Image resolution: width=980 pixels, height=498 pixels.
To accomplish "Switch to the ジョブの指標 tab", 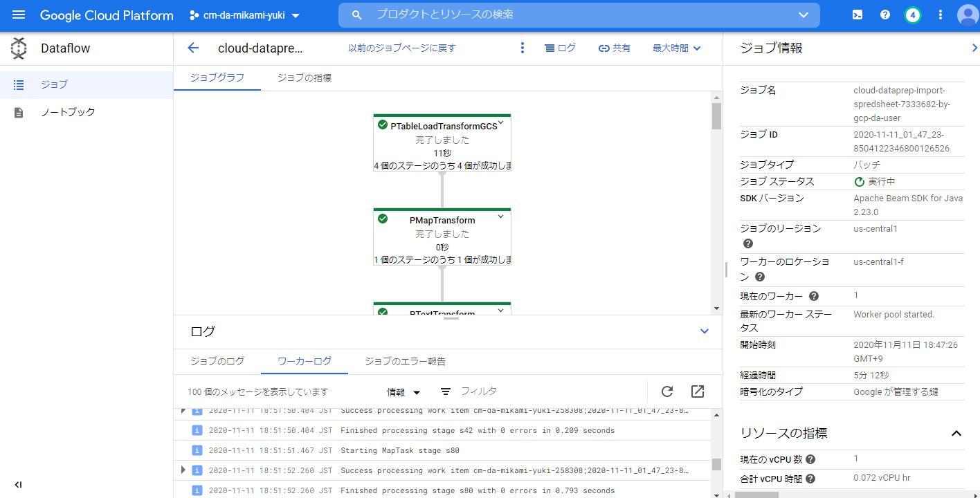I will click(x=303, y=77).
